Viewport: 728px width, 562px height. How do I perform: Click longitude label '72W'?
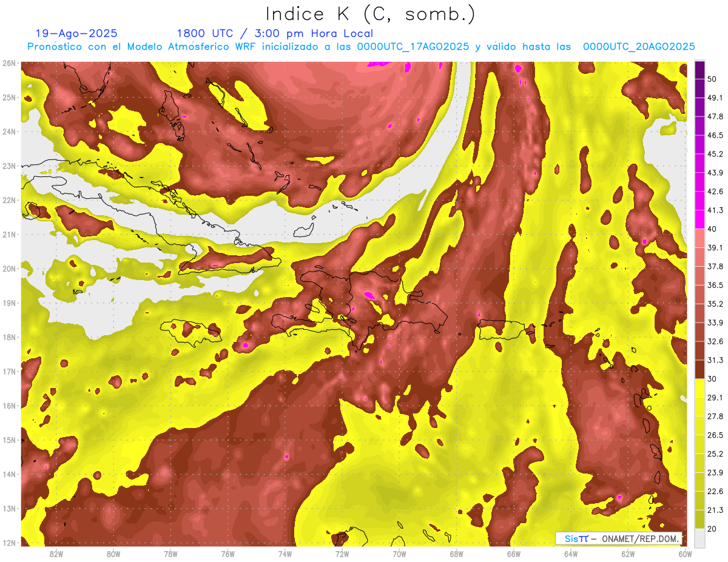[342, 554]
